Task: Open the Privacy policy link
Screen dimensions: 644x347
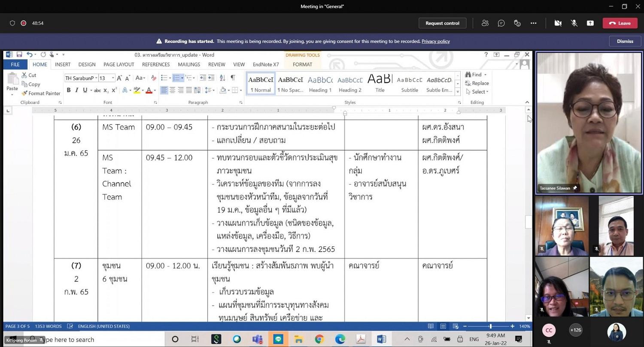Action: point(435,41)
